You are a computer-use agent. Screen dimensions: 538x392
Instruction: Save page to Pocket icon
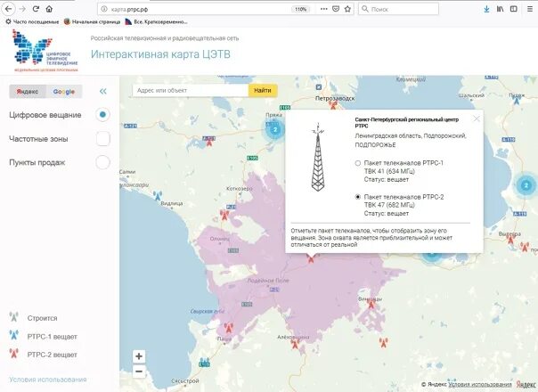[x=336, y=9]
